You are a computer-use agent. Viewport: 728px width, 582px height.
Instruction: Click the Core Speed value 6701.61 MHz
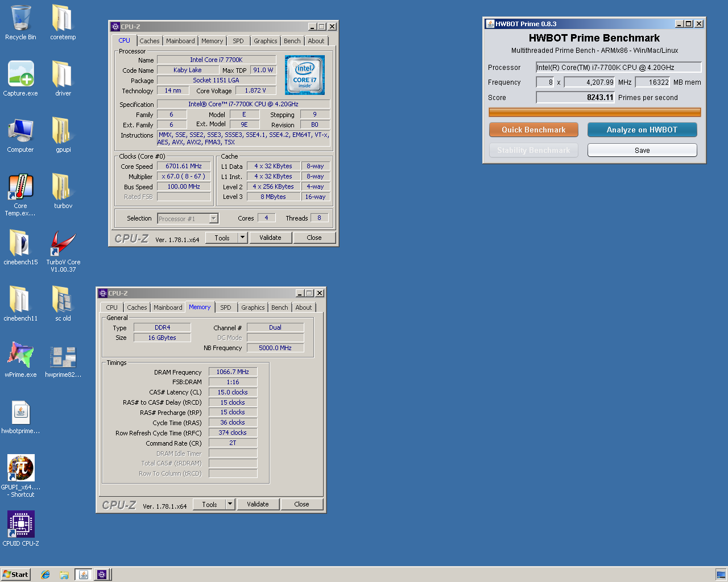coord(184,166)
